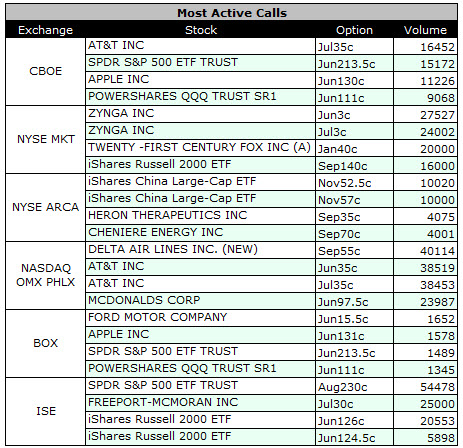The width and height of the screenshot is (463, 448).
Task: Click the Option column header
Action: point(354,30)
